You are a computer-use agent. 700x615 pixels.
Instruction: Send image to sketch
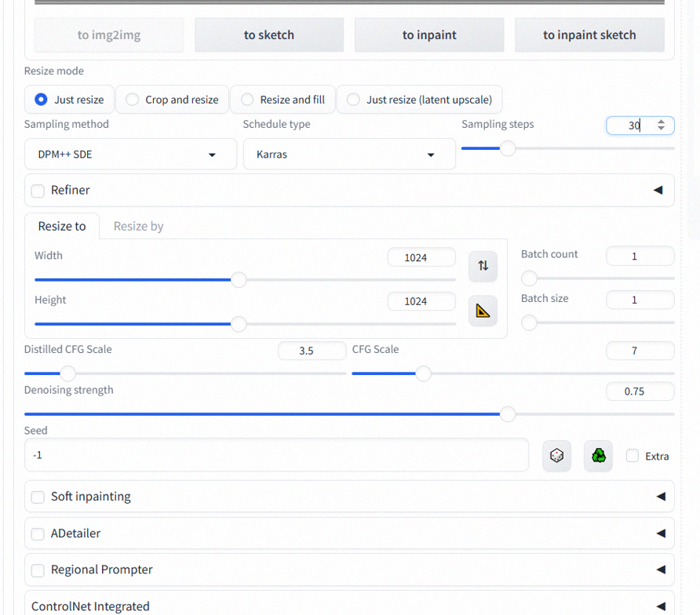269,35
